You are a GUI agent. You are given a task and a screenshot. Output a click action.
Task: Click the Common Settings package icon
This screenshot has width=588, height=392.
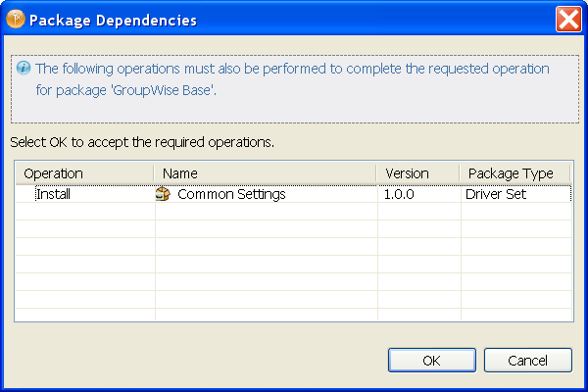click(163, 194)
